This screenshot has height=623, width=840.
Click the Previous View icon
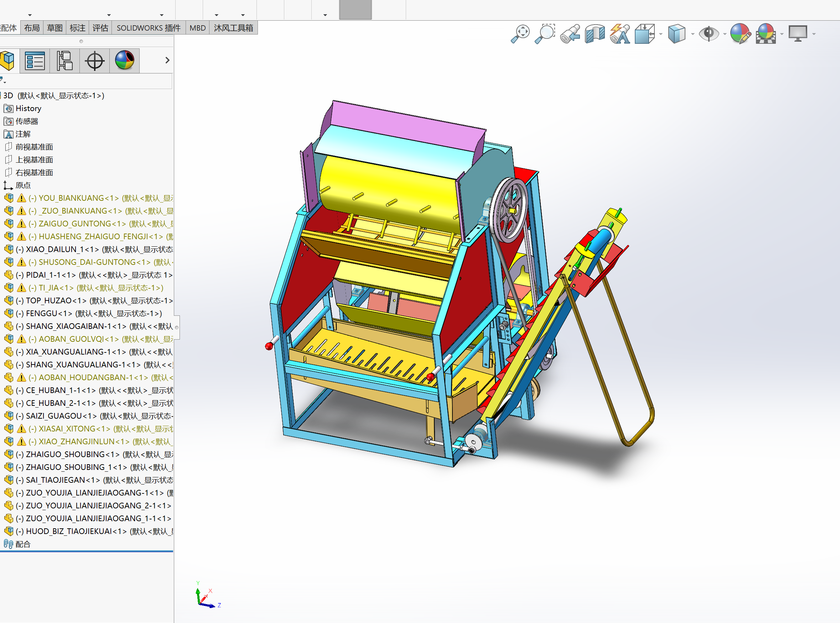pyautogui.click(x=570, y=34)
